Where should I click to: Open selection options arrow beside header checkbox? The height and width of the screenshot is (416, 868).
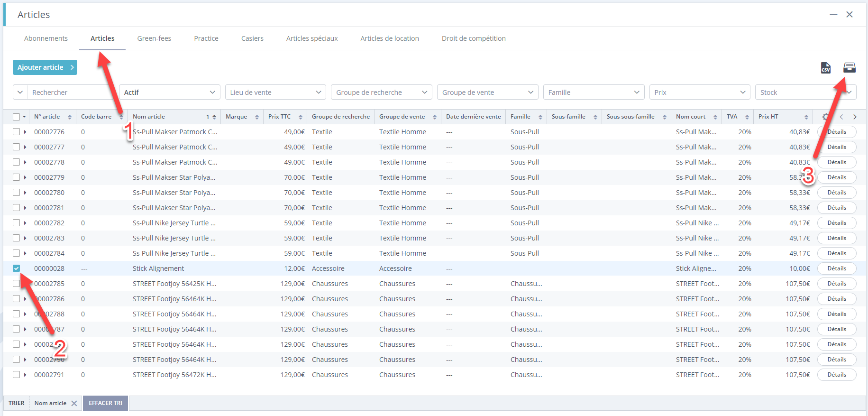point(24,117)
